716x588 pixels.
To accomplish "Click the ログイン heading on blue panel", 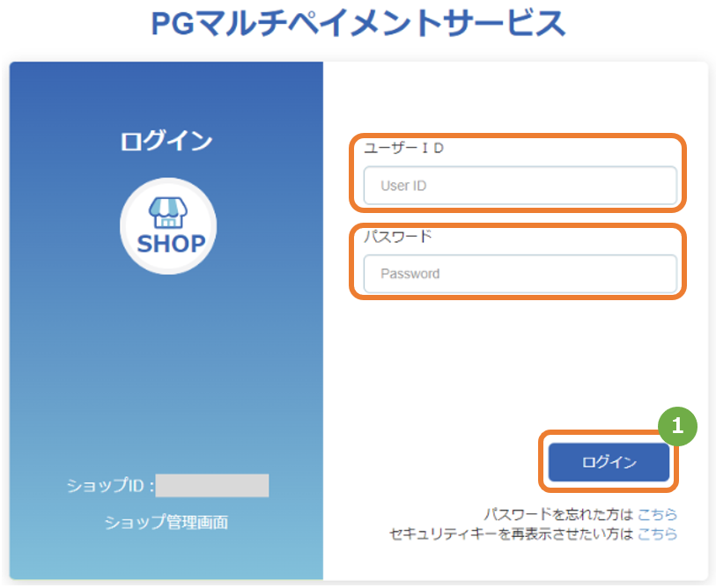I will [166, 141].
